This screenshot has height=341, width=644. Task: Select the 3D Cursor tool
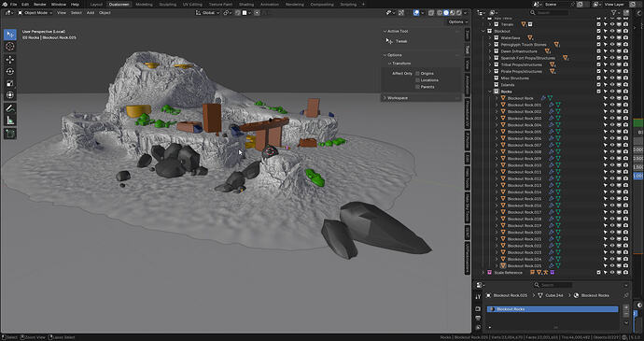coord(10,47)
